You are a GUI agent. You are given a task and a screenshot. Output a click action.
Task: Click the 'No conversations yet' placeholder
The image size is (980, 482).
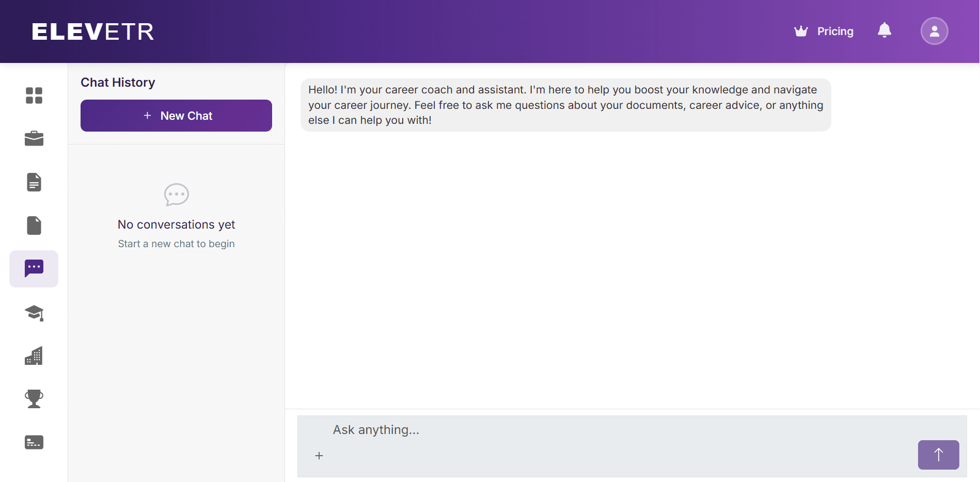[176, 224]
